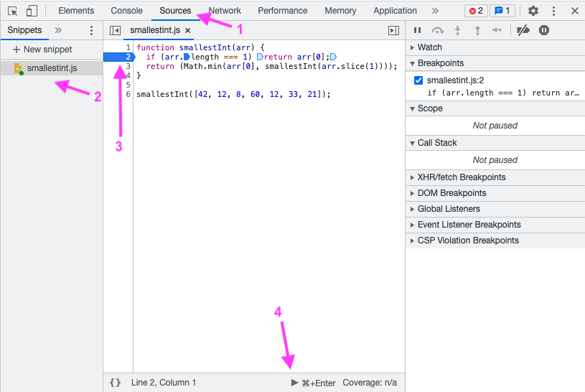The height and width of the screenshot is (392, 585).
Task: Expand XHR/fetch Breakpoints section
Action: coord(495,177)
